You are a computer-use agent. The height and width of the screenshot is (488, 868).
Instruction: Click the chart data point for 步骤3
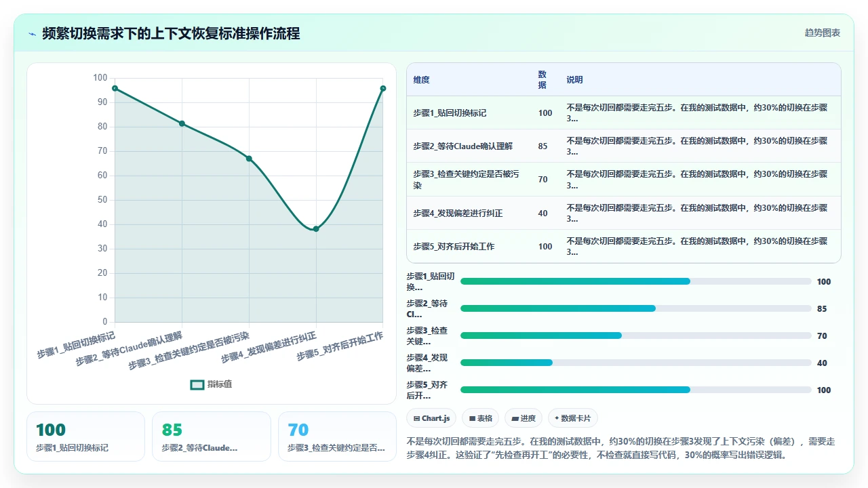(249, 159)
